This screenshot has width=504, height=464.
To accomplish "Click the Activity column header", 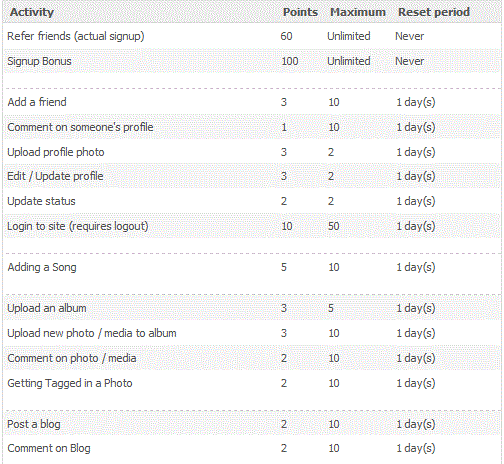I will tap(32, 12).
